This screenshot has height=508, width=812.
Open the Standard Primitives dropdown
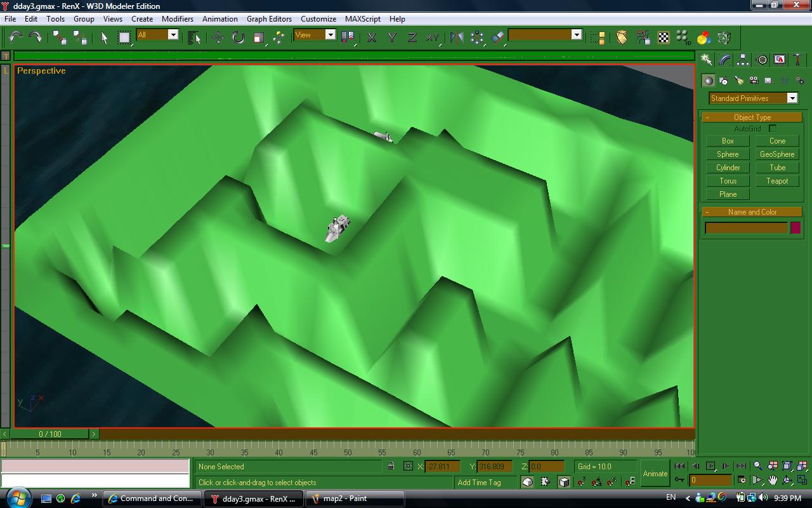point(753,98)
